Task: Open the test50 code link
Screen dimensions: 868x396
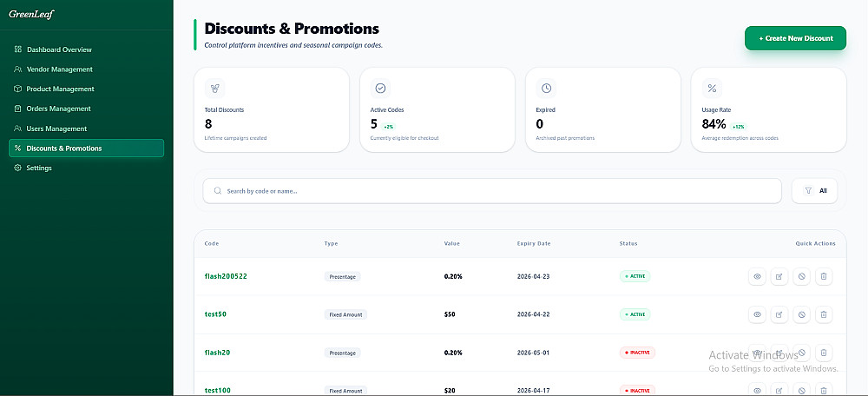Action: point(215,314)
